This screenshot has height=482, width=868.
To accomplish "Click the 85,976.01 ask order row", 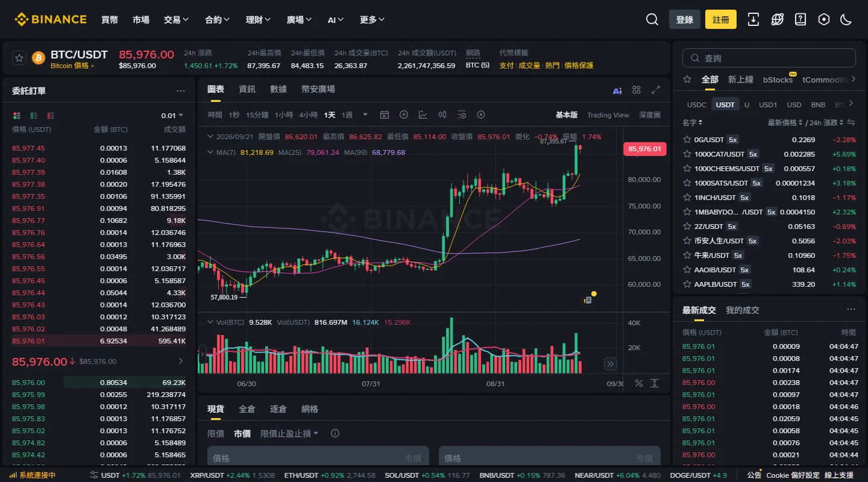I will pos(99,341).
